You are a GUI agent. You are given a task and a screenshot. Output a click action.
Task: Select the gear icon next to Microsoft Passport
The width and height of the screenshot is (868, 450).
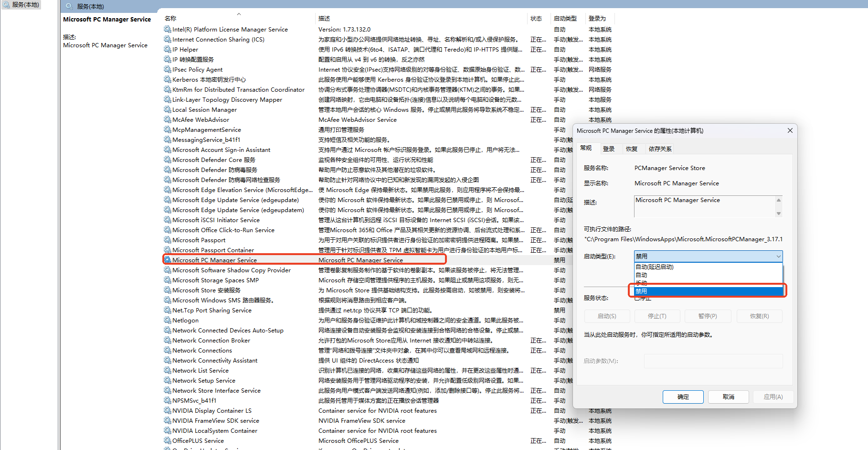click(167, 240)
